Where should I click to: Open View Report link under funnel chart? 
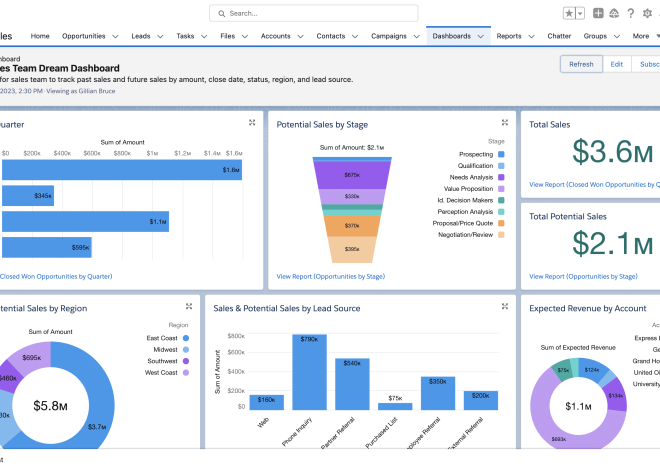point(331,276)
